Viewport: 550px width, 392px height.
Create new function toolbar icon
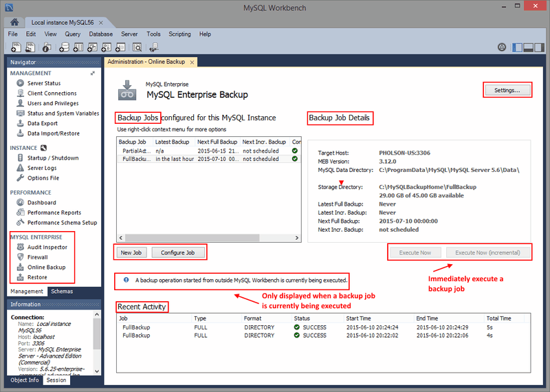click(x=120, y=47)
